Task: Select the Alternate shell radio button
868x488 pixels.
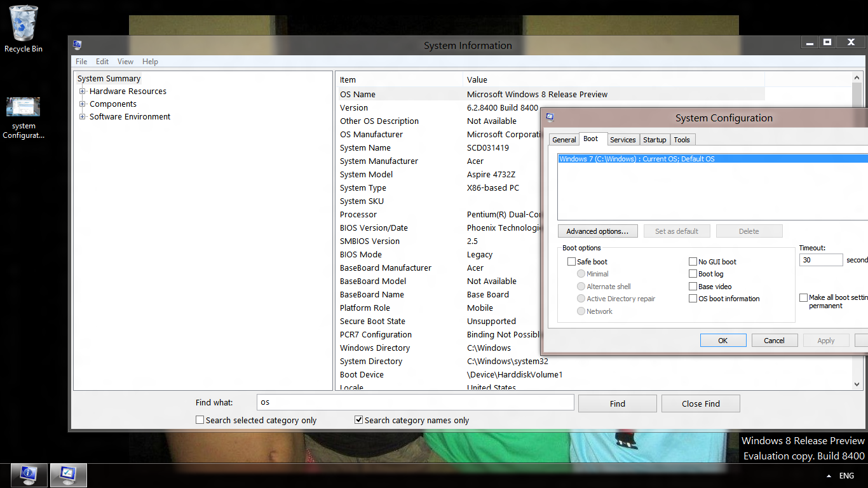Action: (581, 287)
